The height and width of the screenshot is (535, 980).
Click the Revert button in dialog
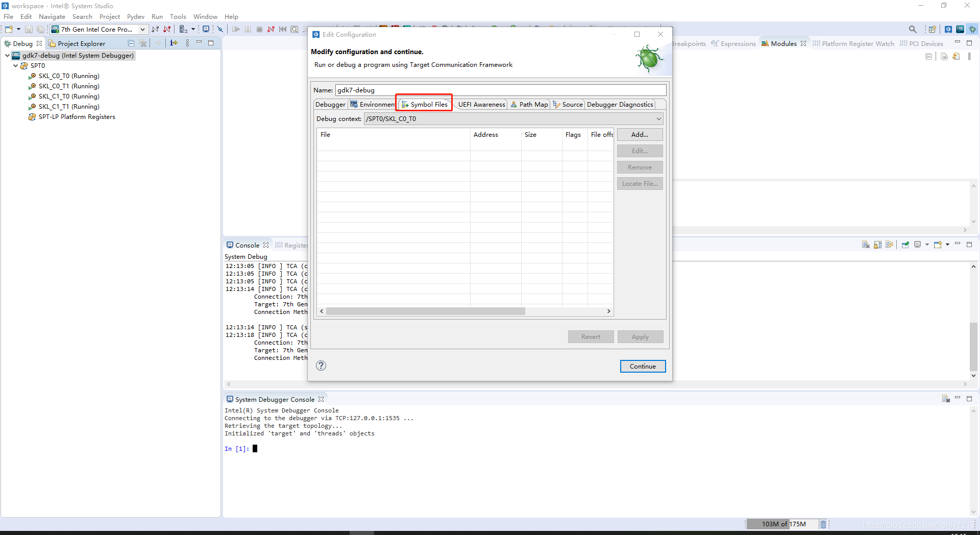coord(591,336)
